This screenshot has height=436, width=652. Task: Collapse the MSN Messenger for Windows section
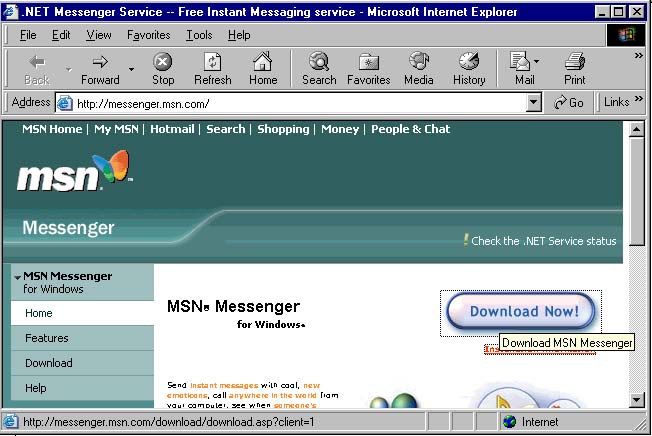click(x=17, y=277)
